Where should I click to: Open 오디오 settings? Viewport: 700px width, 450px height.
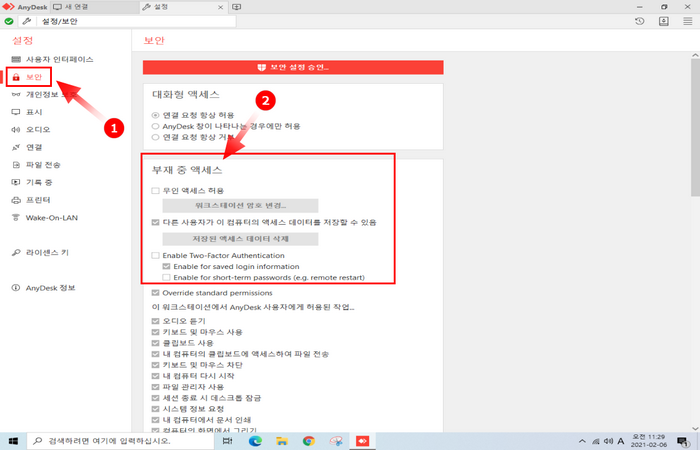31,129
